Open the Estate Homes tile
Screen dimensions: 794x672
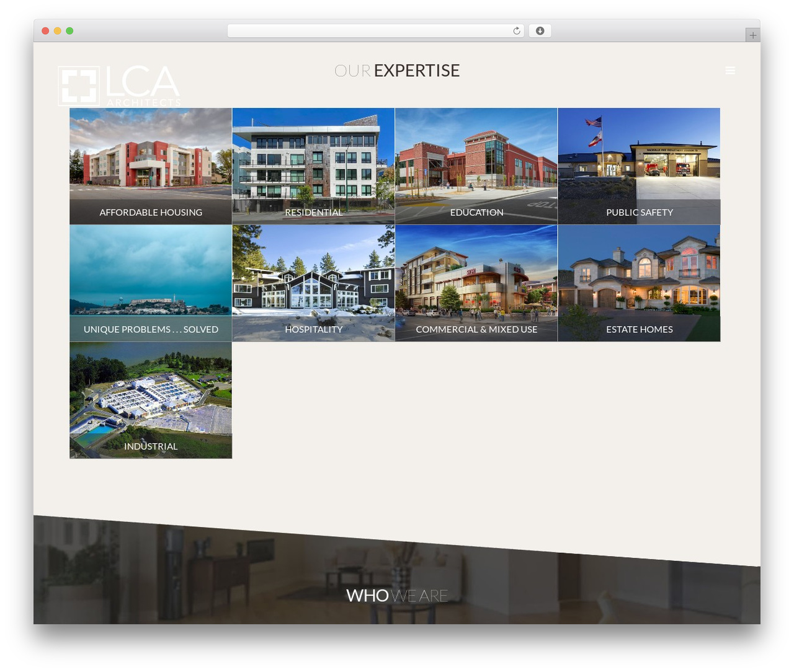(639, 283)
